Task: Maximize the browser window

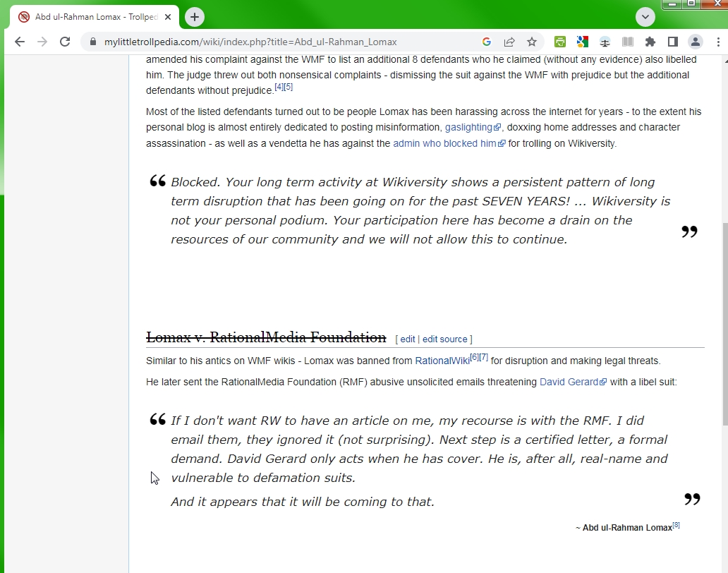Action: 691,4
